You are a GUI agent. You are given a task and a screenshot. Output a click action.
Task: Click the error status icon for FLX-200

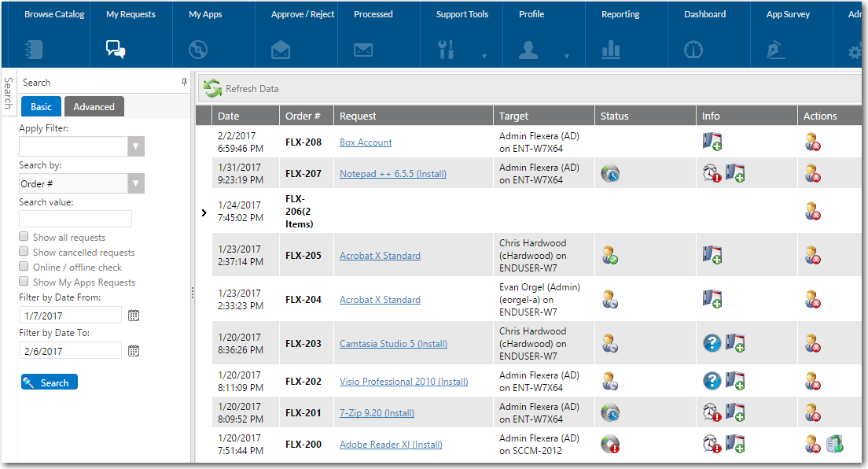pyautogui.click(x=610, y=445)
